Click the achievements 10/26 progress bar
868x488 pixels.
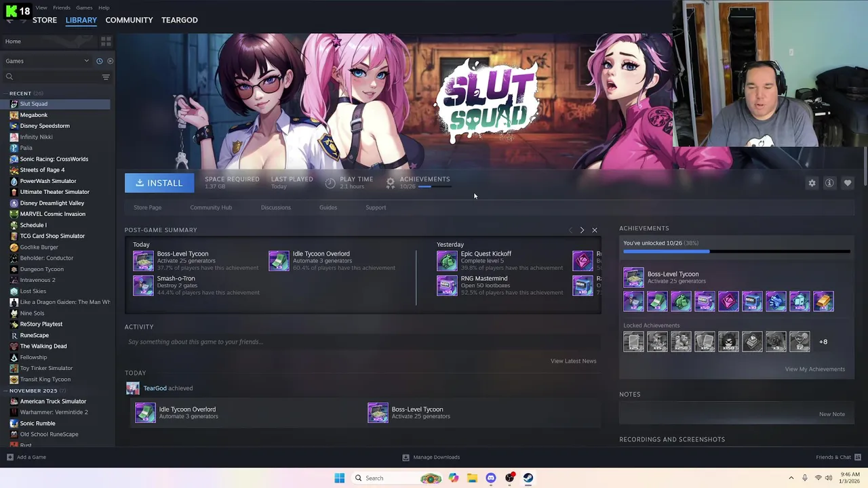(736, 252)
